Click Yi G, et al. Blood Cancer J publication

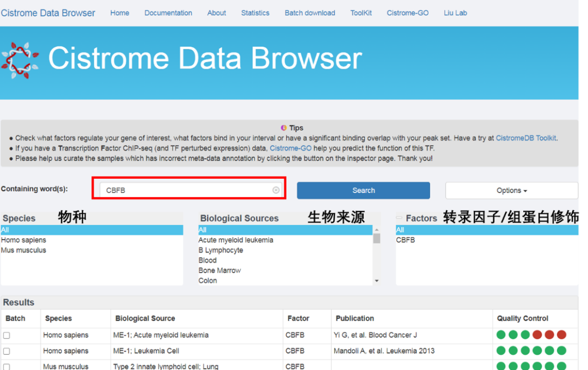point(375,335)
